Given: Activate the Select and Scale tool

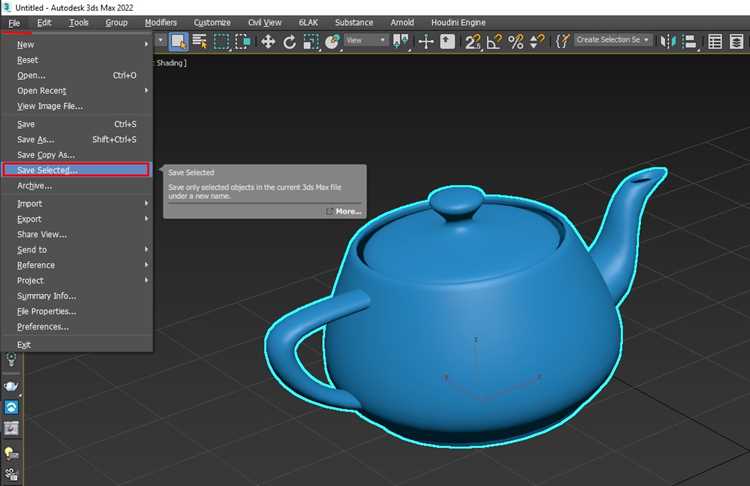Looking at the screenshot, I should coord(311,42).
